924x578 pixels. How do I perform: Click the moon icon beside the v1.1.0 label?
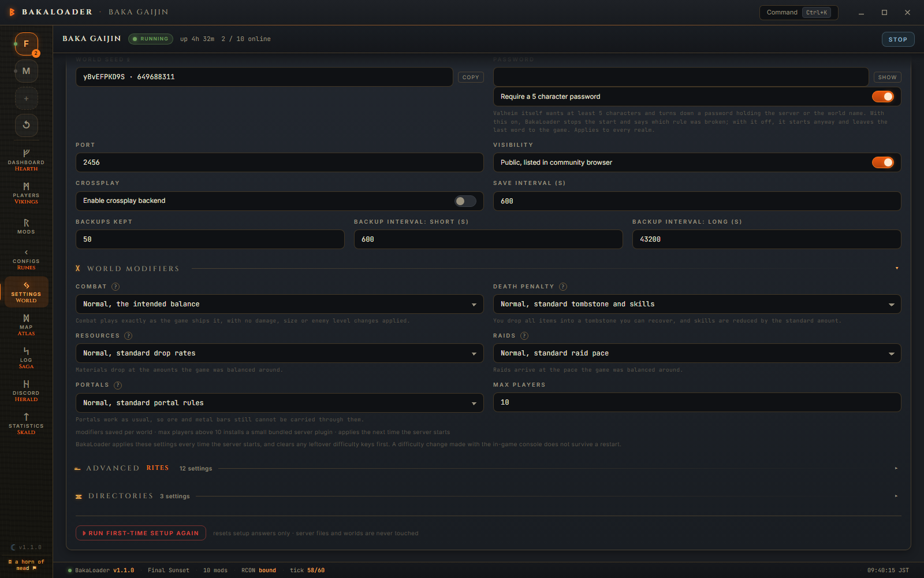tap(13, 547)
